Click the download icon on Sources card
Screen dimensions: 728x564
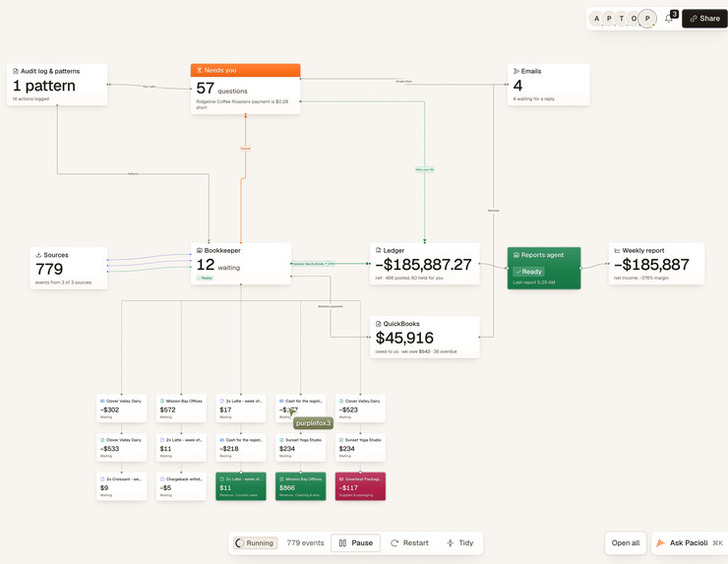point(38,255)
